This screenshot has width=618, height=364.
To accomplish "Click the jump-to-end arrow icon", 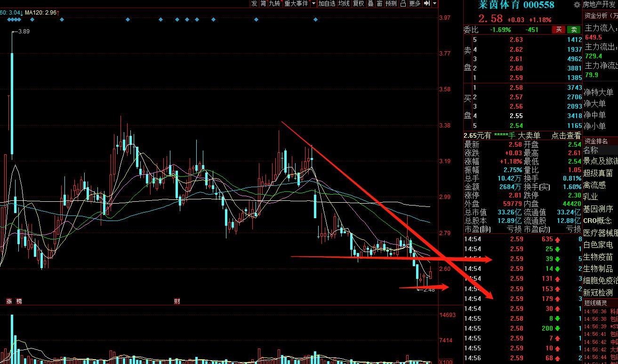I will click(x=426, y=3).
